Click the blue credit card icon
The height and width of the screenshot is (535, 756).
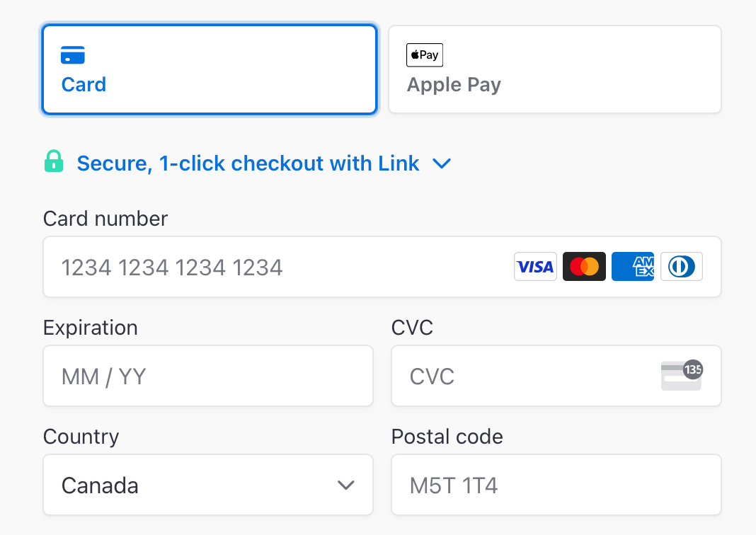pos(73,54)
